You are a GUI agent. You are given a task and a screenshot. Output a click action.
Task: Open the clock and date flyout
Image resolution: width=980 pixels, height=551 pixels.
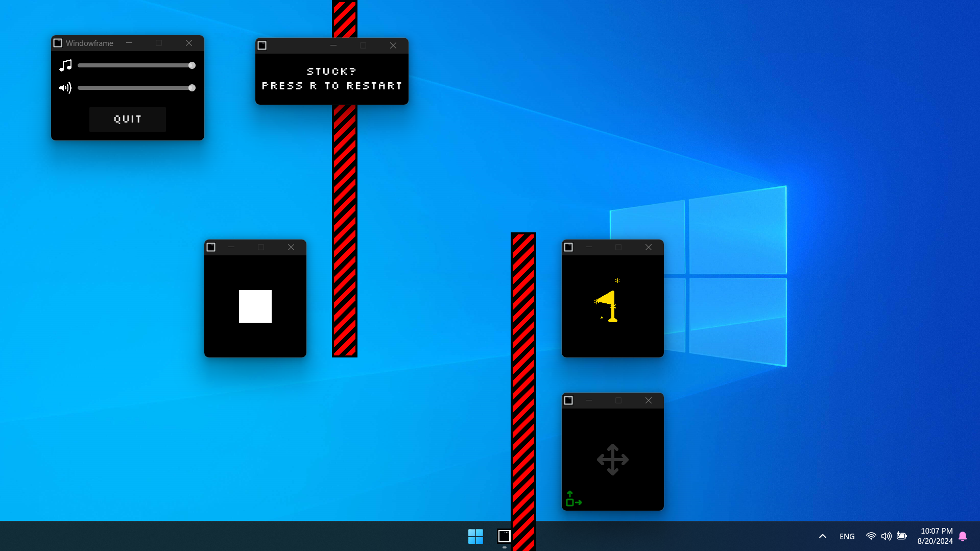pyautogui.click(x=935, y=536)
